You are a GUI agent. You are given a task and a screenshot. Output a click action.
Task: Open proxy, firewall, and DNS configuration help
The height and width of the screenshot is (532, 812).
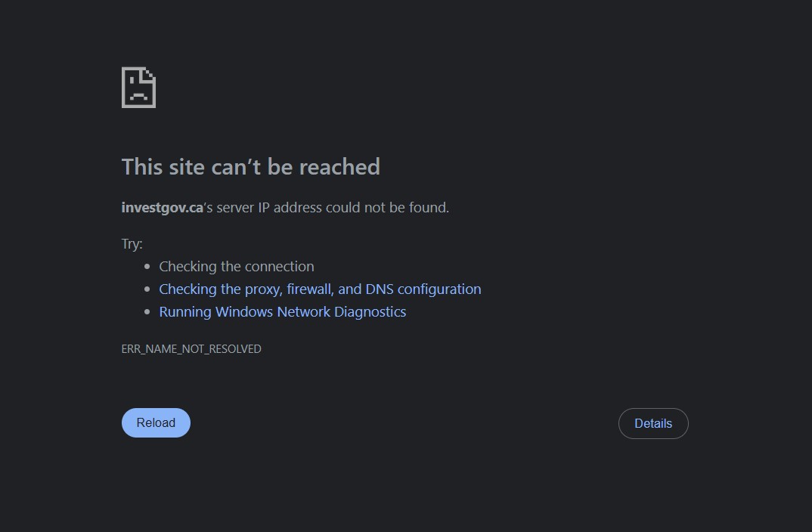320,289
